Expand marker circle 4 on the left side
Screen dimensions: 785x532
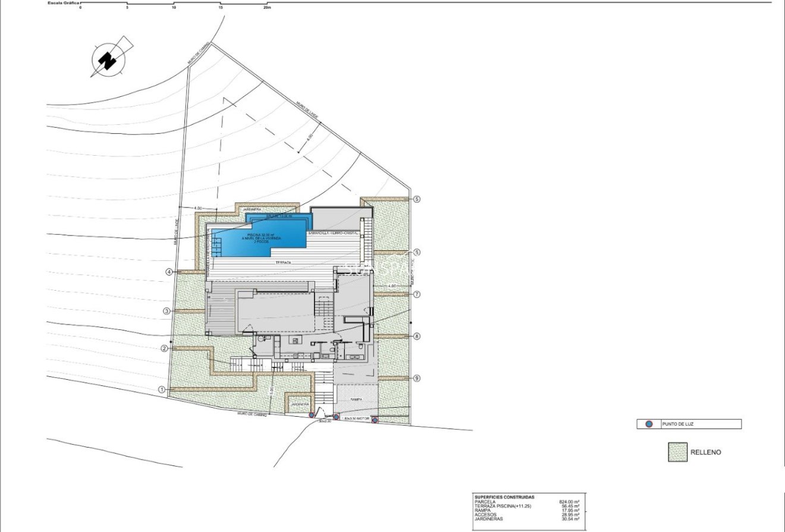[x=168, y=272]
